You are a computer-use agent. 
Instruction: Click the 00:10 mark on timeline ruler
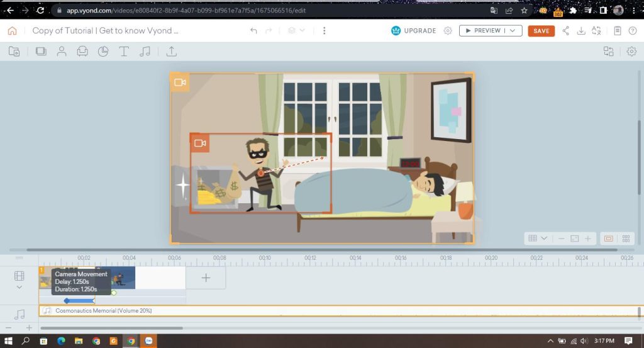click(x=265, y=258)
